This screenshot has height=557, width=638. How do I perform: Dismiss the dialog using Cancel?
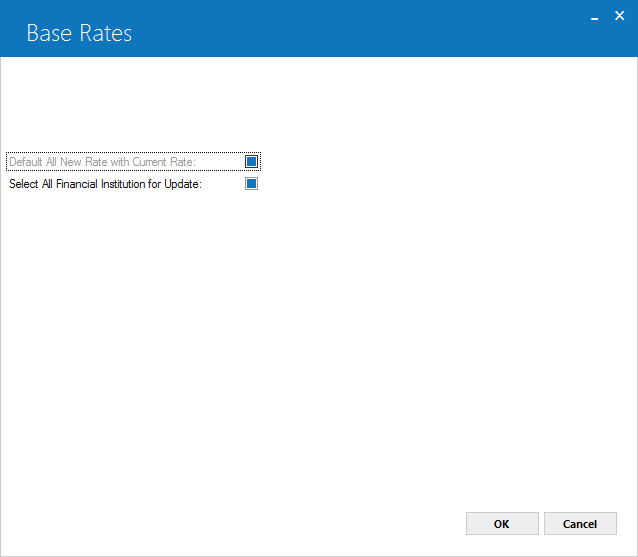point(580,524)
